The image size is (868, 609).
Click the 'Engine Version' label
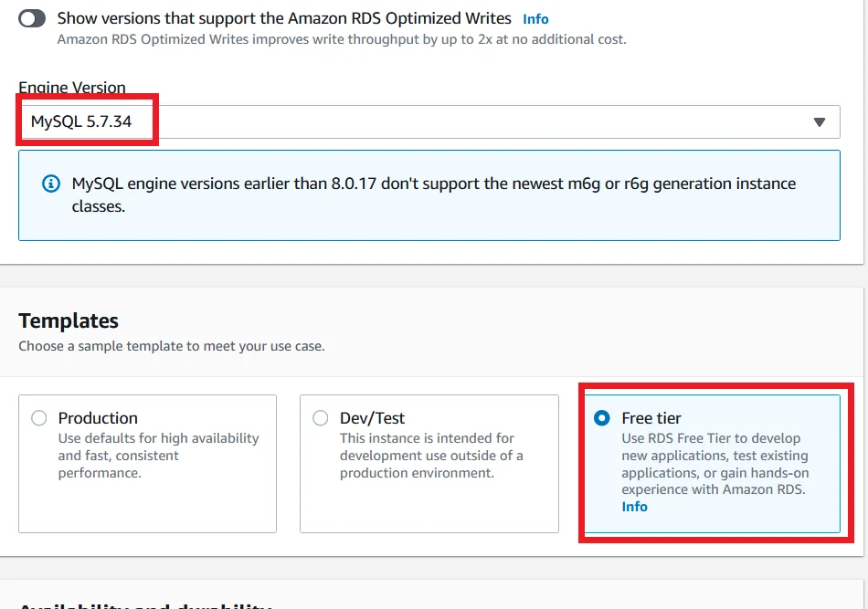click(x=72, y=88)
